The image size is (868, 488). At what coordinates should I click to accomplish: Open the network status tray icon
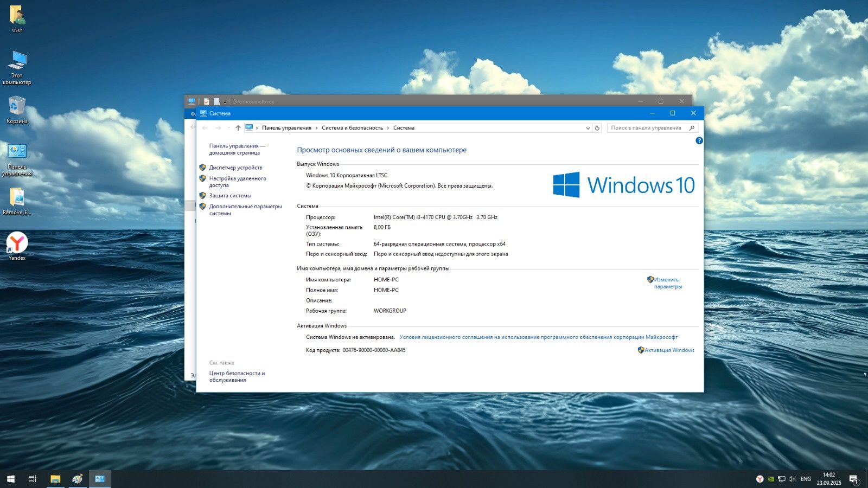[782, 479]
